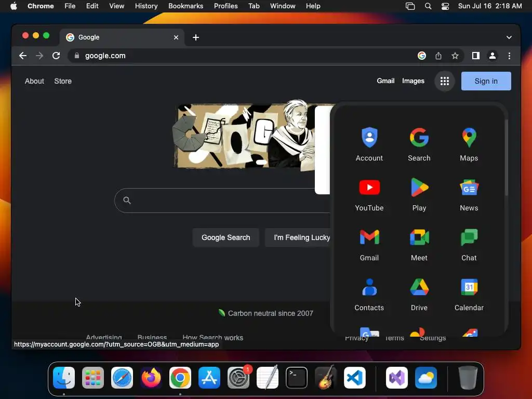Open the Images link
This screenshot has width=532, height=399.
[413, 81]
